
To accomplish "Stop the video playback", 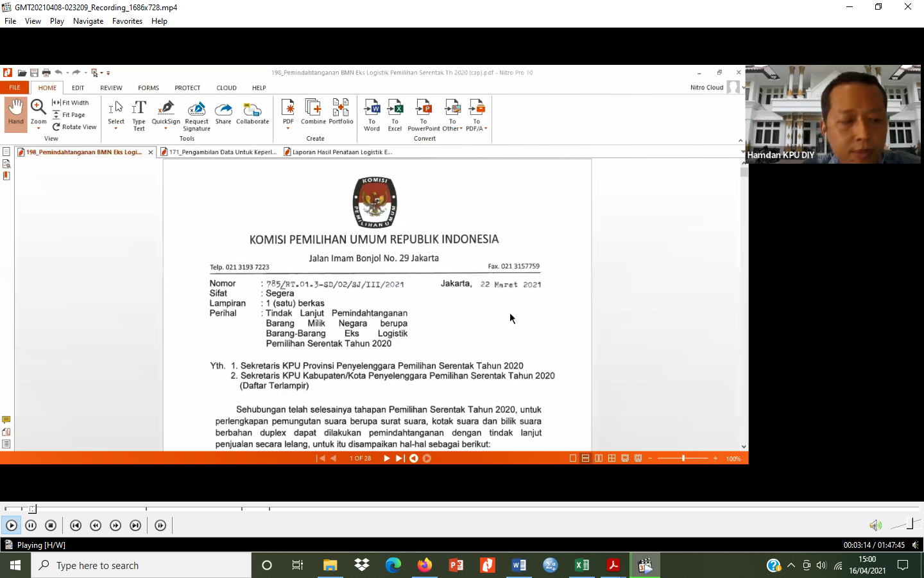I will 51,525.
